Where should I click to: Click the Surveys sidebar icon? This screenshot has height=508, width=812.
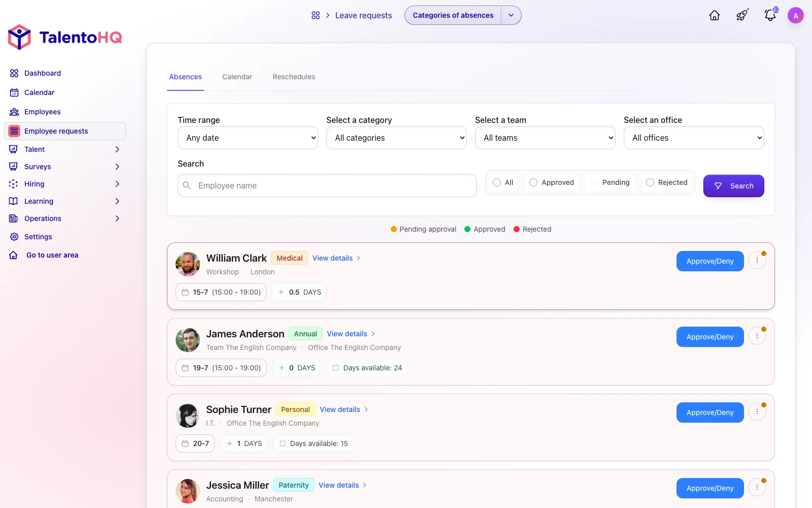(x=14, y=167)
